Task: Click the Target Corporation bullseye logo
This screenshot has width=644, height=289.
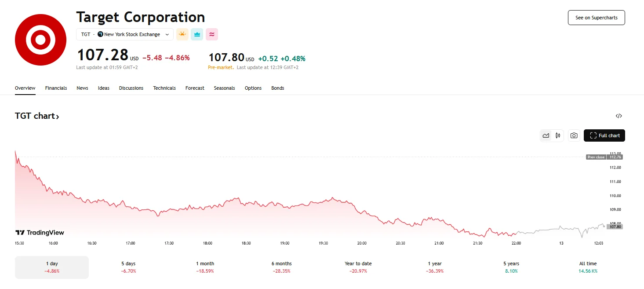Action: [x=40, y=40]
